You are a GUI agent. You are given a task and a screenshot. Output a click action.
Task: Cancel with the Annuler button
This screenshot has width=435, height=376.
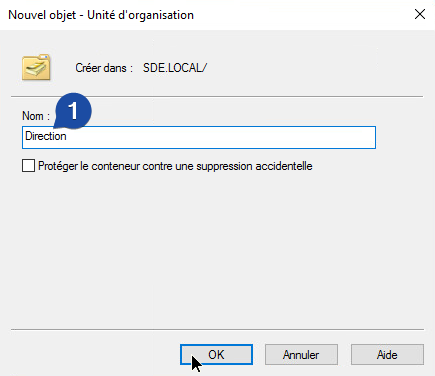[x=301, y=354]
